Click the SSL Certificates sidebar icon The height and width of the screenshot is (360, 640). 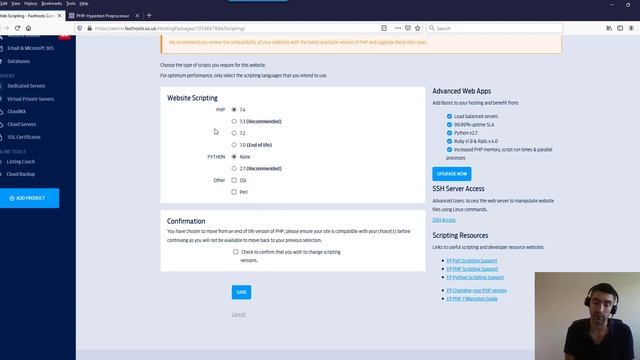tap(2, 137)
